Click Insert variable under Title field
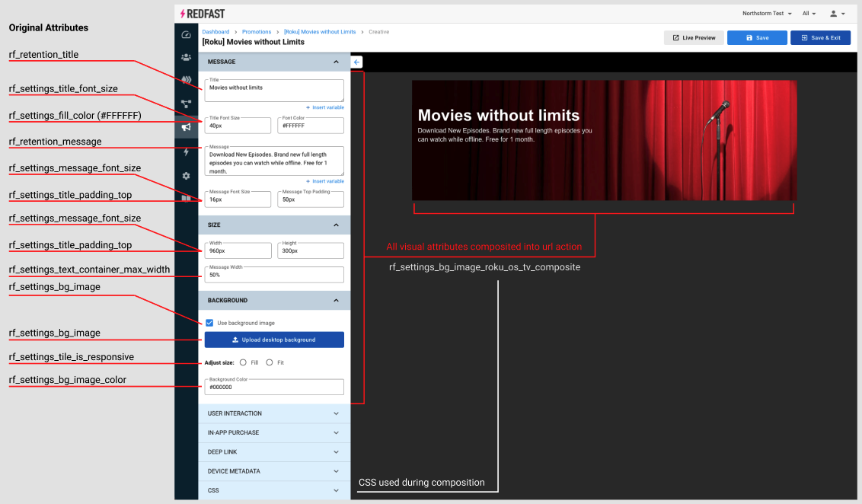 pyautogui.click(x=325, y=107)
